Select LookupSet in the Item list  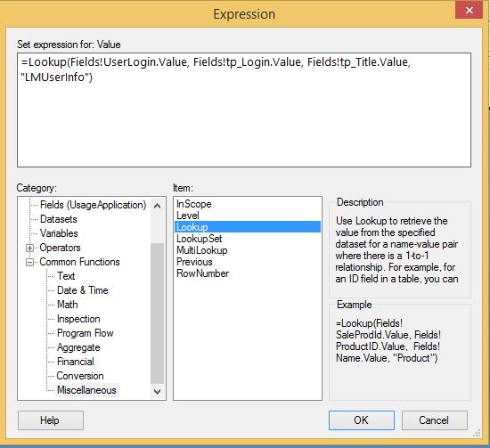pos(200,239)
